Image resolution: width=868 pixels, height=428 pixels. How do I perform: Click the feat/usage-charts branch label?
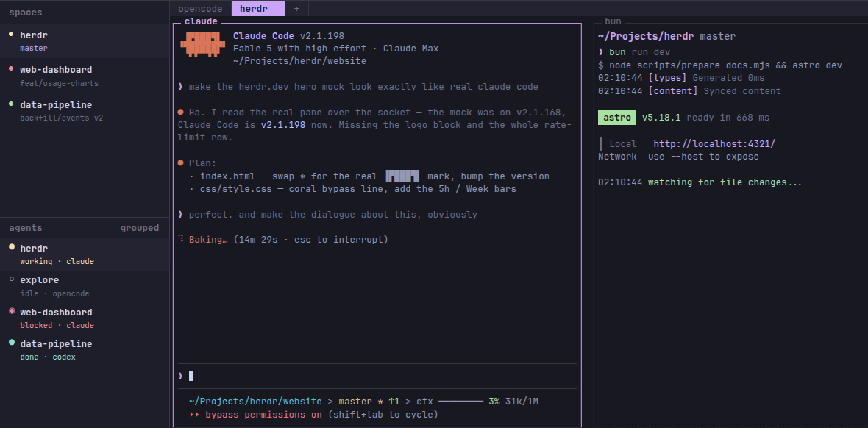pos(60,83)
